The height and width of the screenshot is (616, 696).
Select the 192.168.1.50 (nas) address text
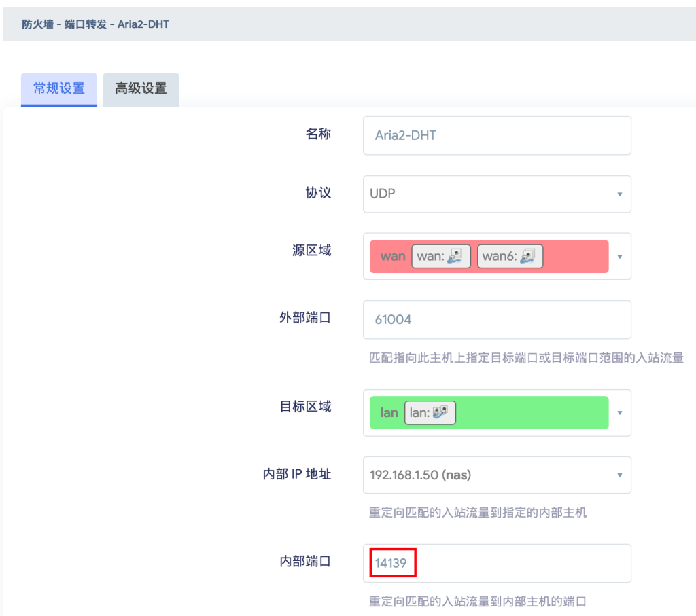coord(420,475)
